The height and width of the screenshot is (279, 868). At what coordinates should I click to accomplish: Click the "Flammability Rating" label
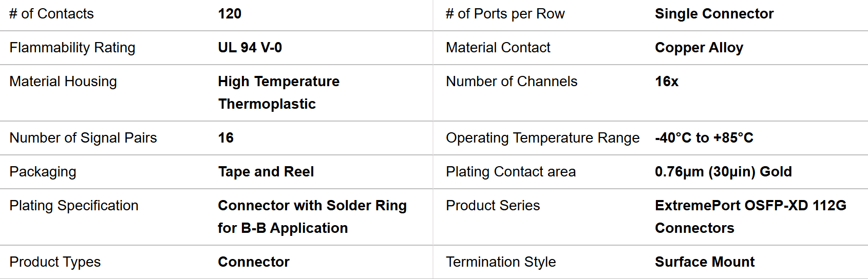[72, 48]
